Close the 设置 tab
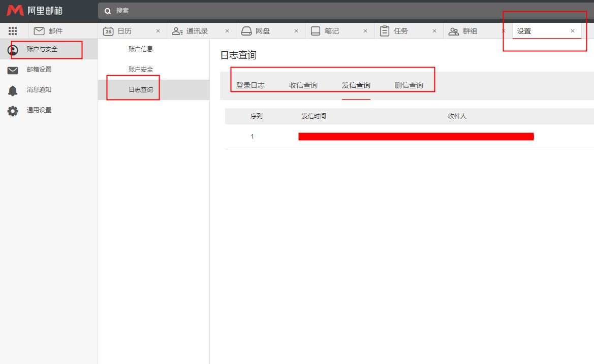The image size is (594, 364). tap(572, 30)
